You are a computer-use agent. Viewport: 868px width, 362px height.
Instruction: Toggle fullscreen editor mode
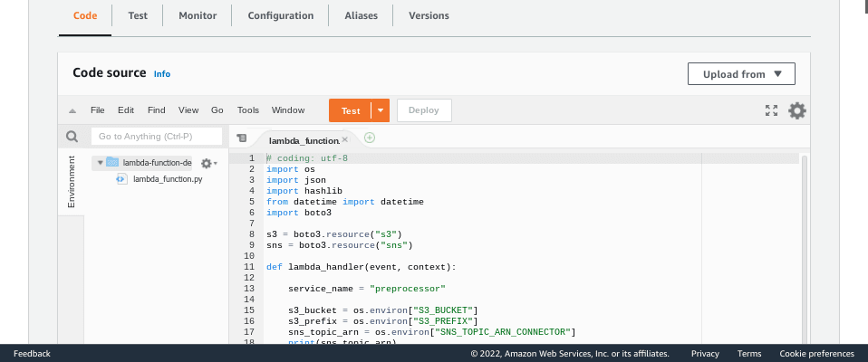(x=771, y=110)
